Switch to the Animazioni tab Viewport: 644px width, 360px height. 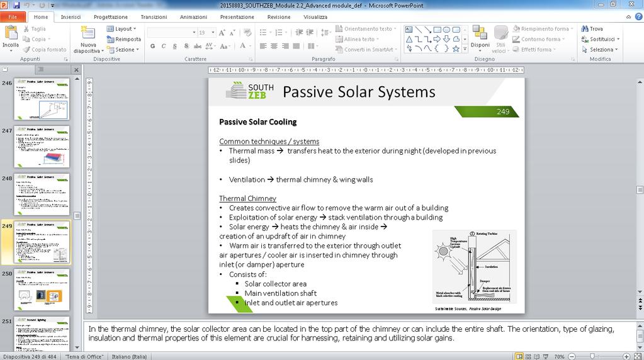(193, 17)
